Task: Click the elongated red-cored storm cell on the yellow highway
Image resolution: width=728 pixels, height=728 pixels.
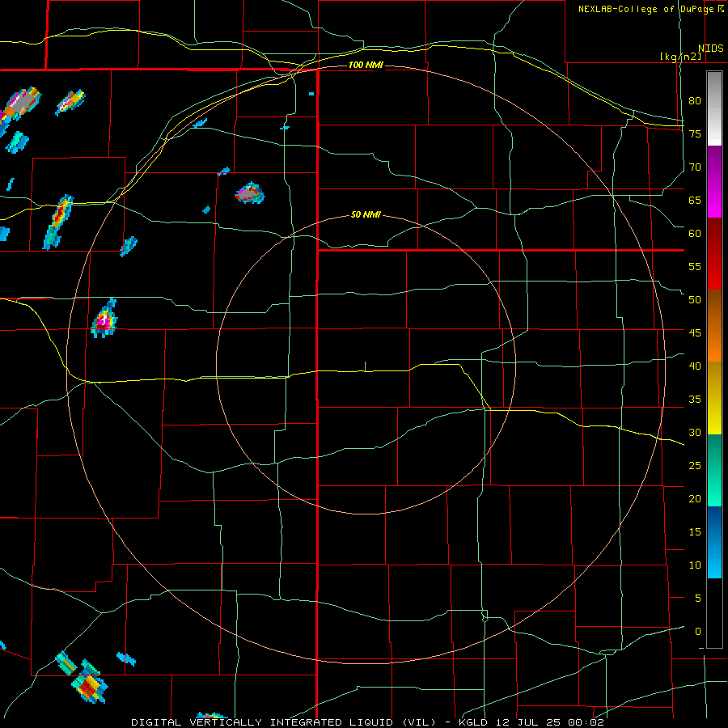Action: (57, 222)
